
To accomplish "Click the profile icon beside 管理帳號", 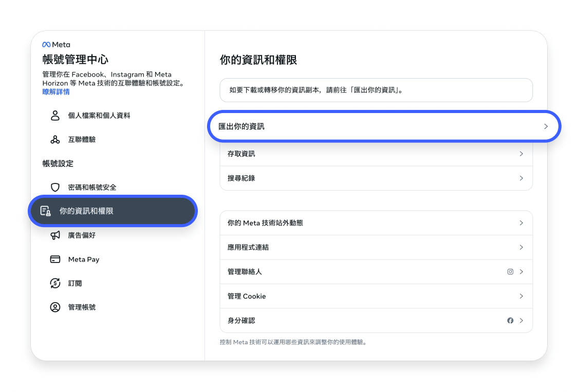I will [55, 307].
